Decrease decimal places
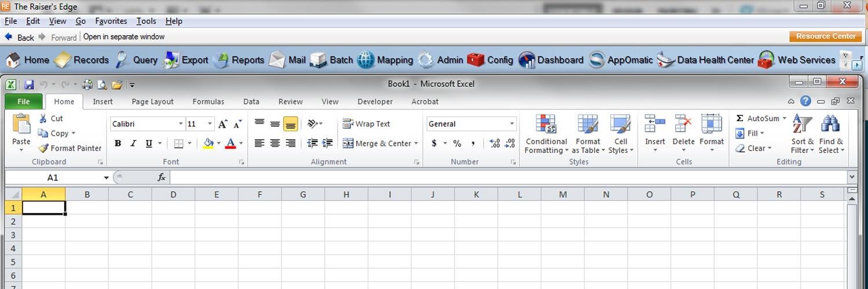 pyautogui.click(x=510, y=143)
